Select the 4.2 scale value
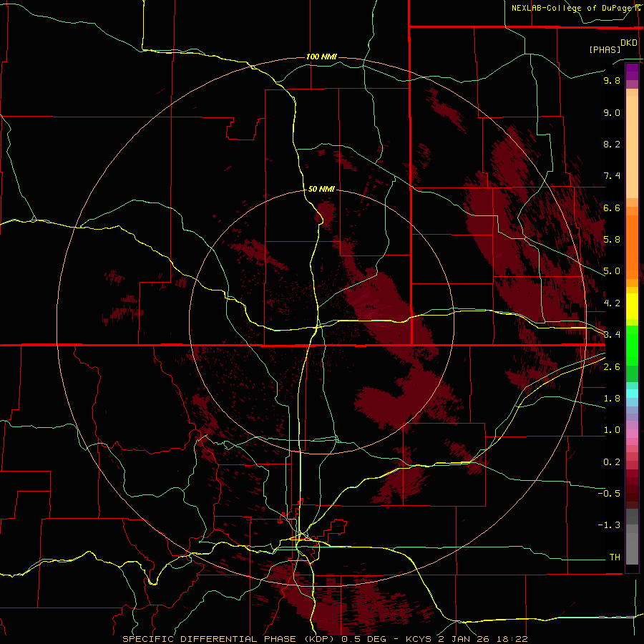 [x=612, y=303]
